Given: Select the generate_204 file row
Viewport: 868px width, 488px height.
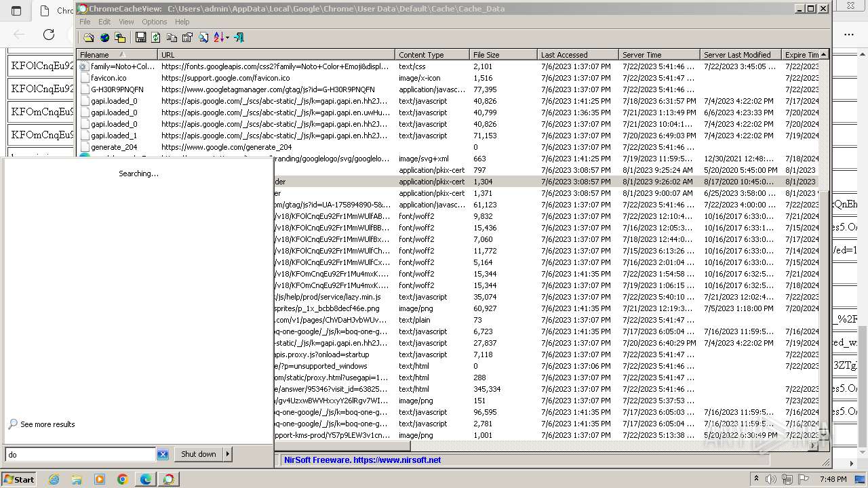Looking at the screenshot, I should (448, 147).
